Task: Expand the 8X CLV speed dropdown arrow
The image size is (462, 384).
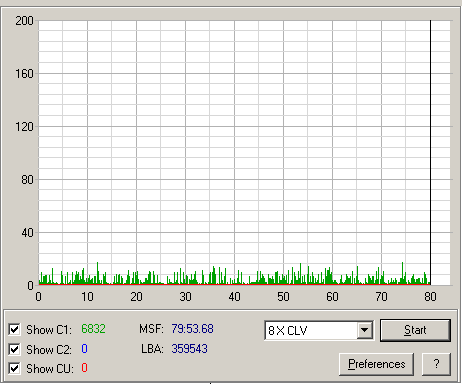Action: point(364,330)
